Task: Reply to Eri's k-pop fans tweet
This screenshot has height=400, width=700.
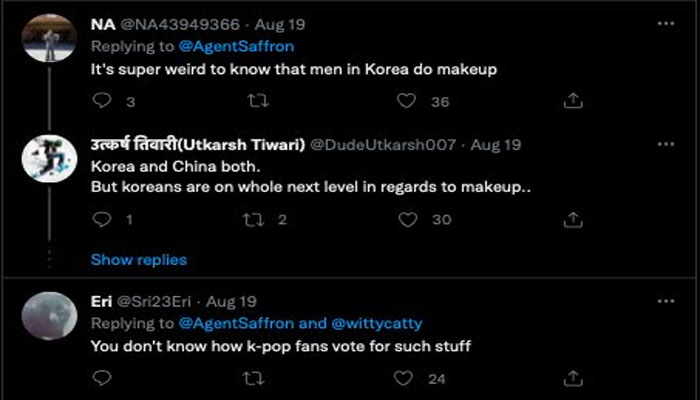Action: [x=101, y=379]
